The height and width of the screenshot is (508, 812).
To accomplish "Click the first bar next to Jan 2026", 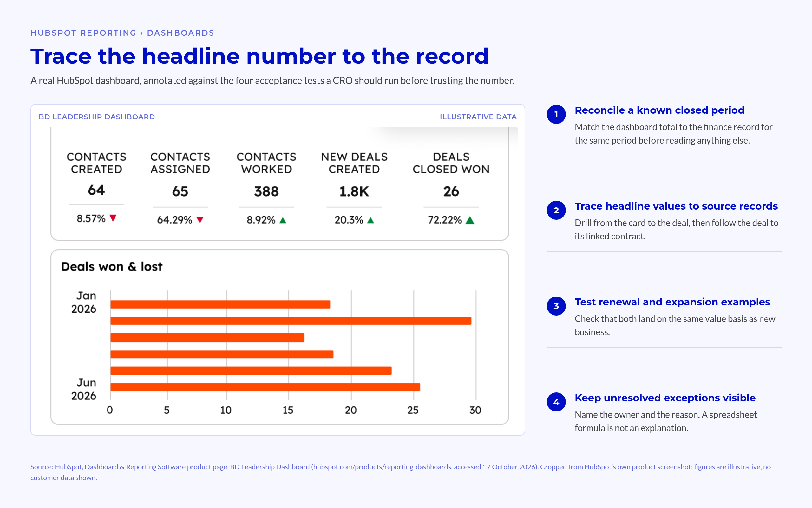I will [x=220, y=304].
